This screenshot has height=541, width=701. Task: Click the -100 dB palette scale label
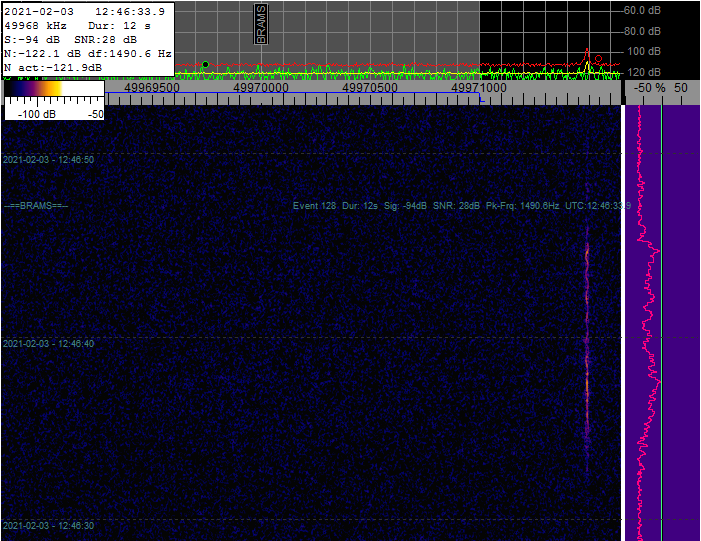37,114
